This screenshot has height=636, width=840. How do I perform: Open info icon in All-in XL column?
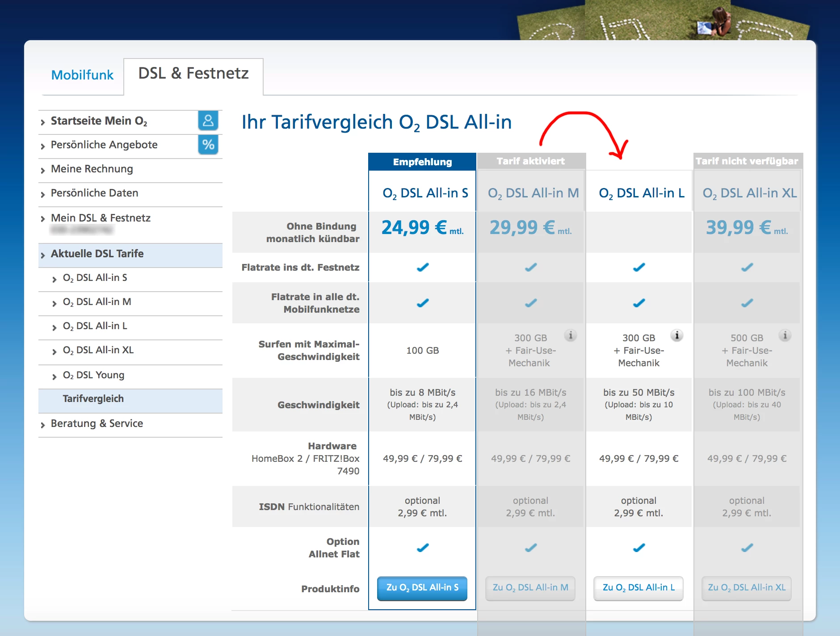click(785, 335)
